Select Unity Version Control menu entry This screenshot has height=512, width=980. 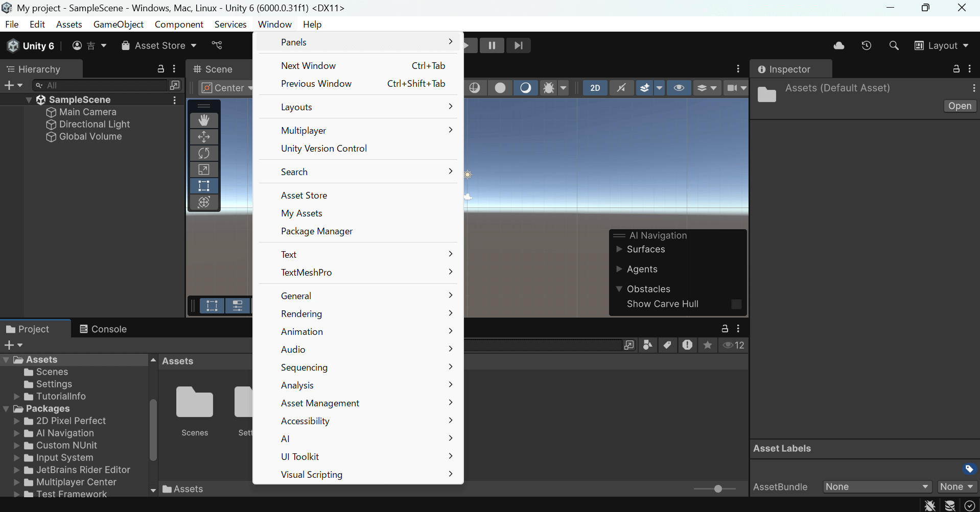point(358,149)
